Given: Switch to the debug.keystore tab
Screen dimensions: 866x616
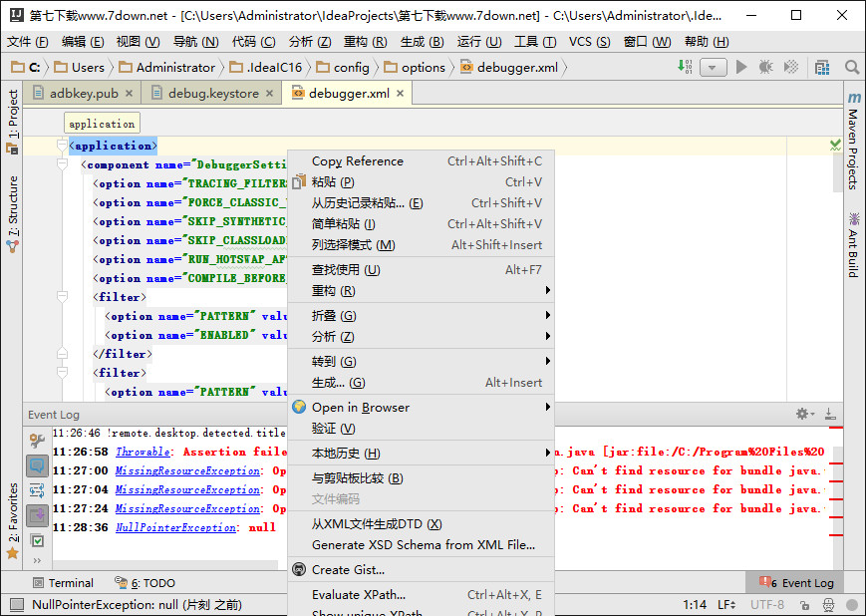Looking at the screenshot, I should 212,94.
